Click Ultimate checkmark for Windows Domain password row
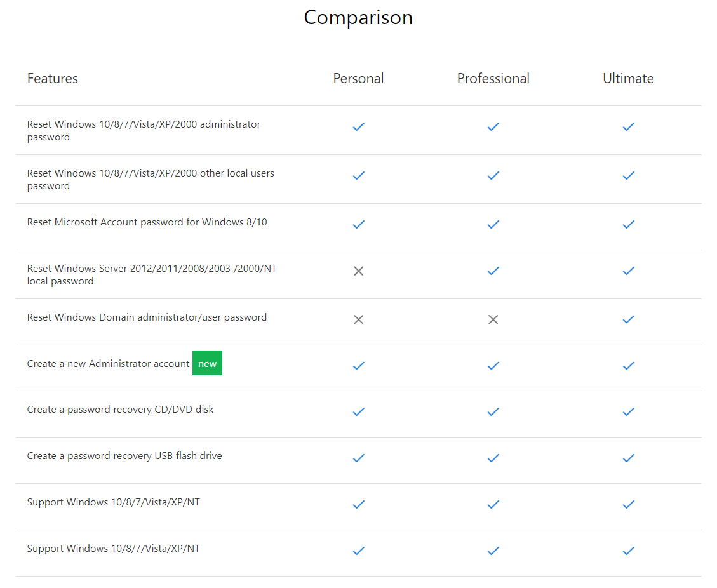The width and height of the screenshot is (717, 588). [628, 319]
